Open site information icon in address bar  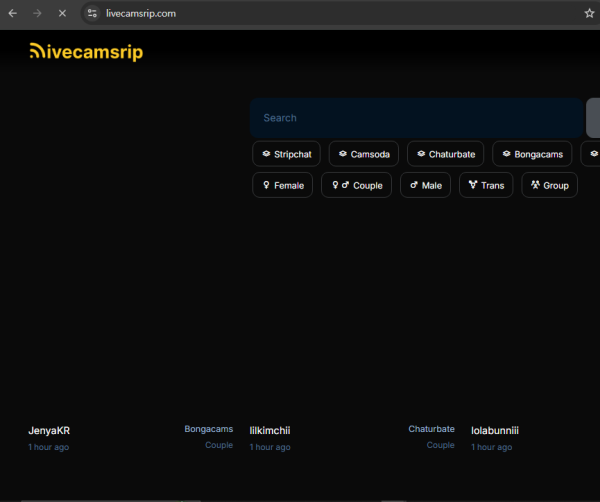pyautogui.click(x=92, y=13)
